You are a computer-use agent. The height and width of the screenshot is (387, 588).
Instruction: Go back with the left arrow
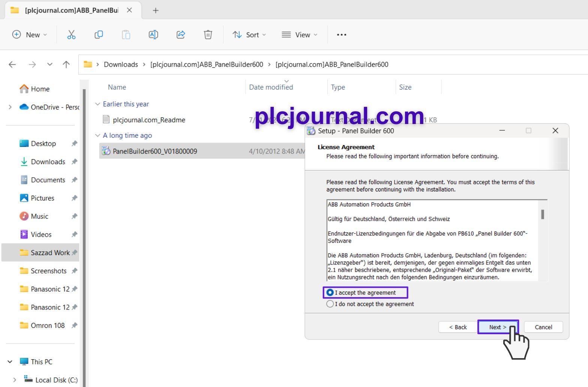click(12, 64)
